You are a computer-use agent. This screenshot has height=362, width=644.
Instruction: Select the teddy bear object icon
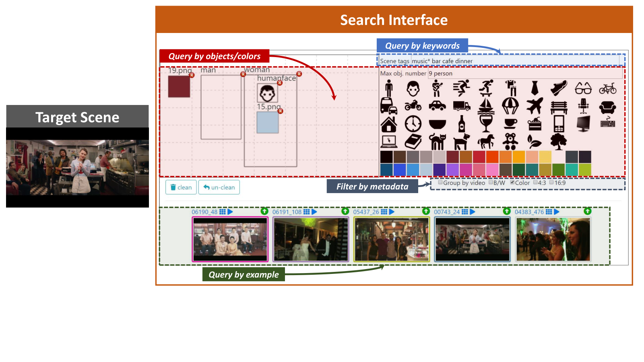click(510, 142)
